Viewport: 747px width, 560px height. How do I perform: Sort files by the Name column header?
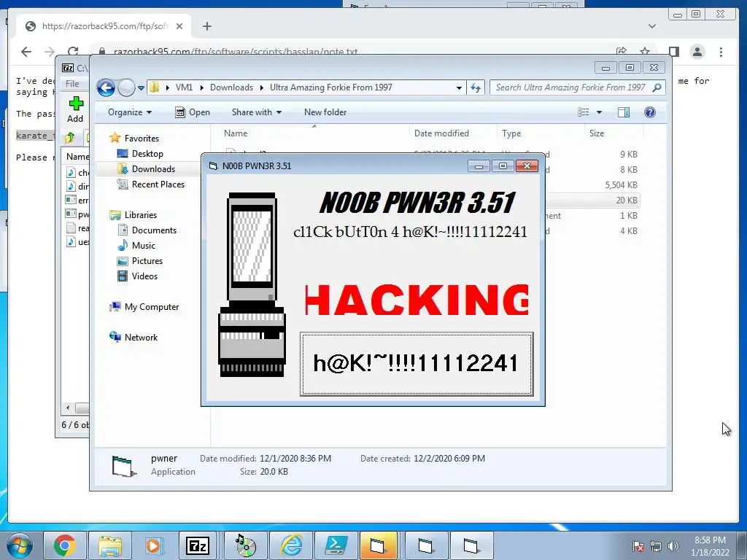314,134
